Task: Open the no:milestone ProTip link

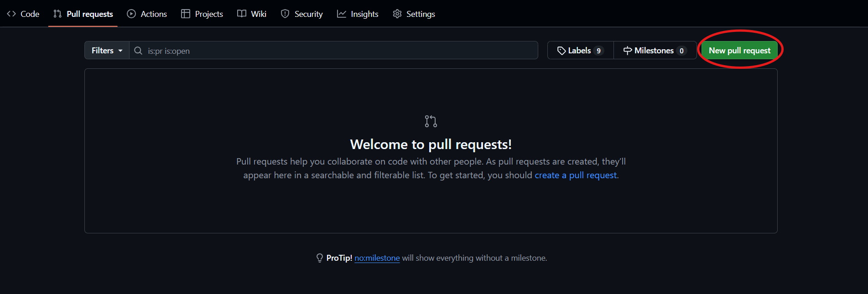Action: click(x=377, y=258)
